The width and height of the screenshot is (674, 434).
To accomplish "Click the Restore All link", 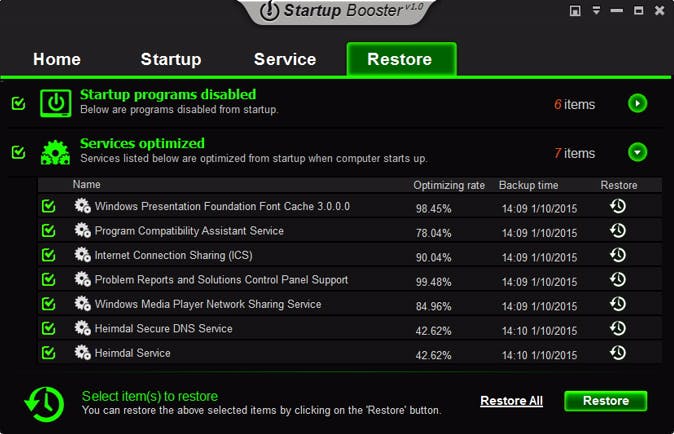I will pyautogui.click(x=511, y=401).
